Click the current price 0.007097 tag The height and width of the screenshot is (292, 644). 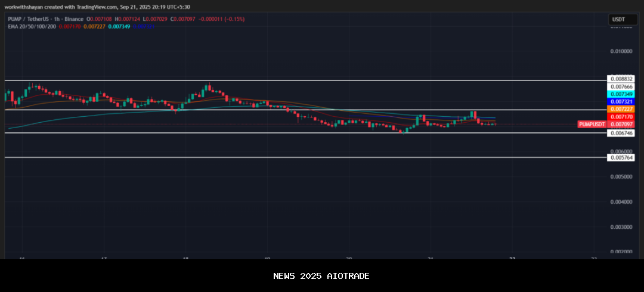621,124
